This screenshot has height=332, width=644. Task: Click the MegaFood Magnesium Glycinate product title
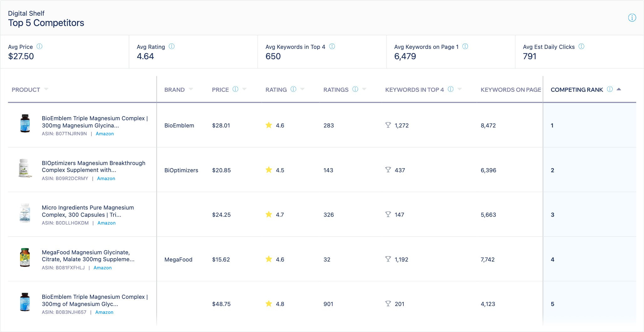tap(88, 256)
